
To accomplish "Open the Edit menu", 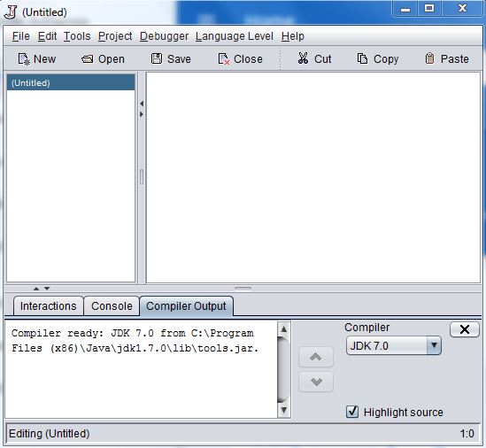I will 47,36.
